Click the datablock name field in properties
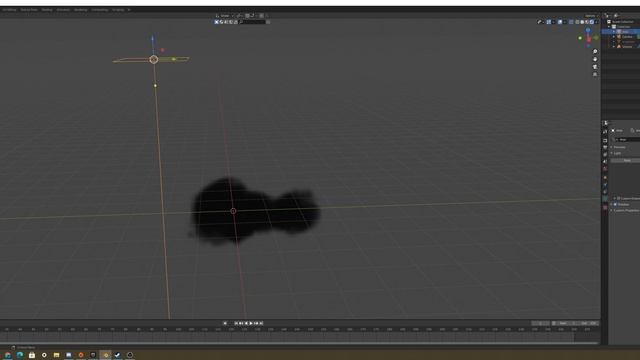The height and width of the screenshot is (360, 640). click(627, 140)
